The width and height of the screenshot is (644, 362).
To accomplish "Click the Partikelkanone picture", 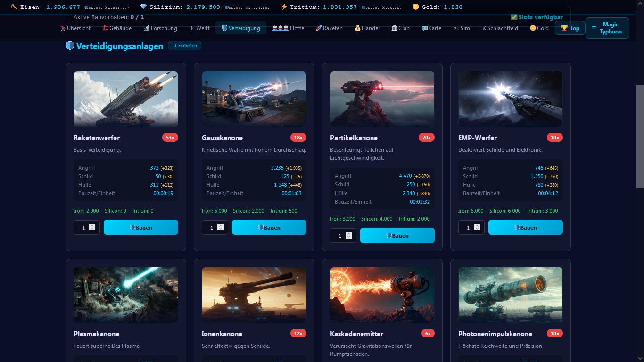I will point(382,99).
